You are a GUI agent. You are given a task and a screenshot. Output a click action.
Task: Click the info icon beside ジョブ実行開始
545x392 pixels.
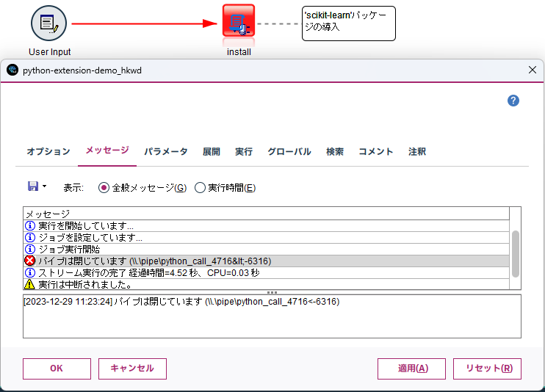click(30, 249)
